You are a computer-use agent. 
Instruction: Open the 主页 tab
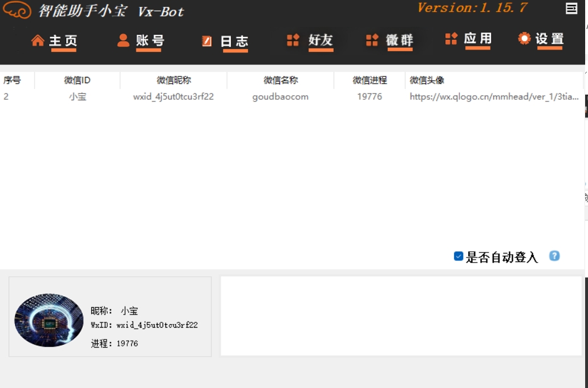pos(63,41)
